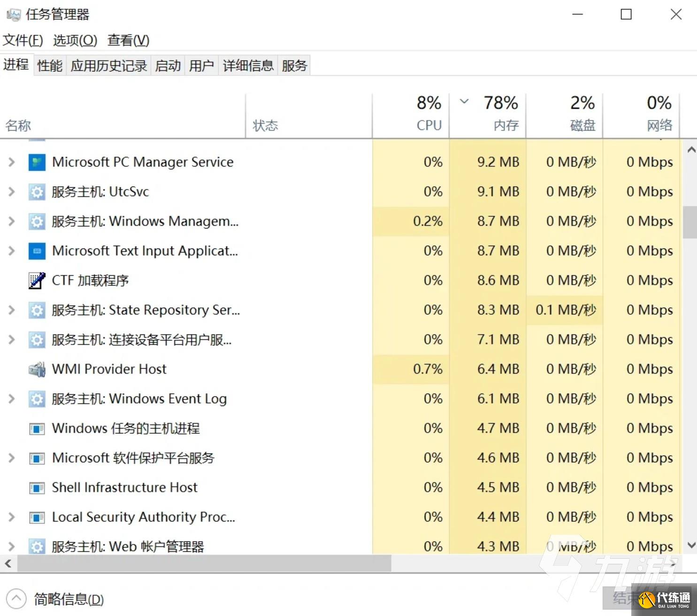Open the 文件(F) menu
The image size is (697, 616).
pyautogui.click(x=23, y=40)
